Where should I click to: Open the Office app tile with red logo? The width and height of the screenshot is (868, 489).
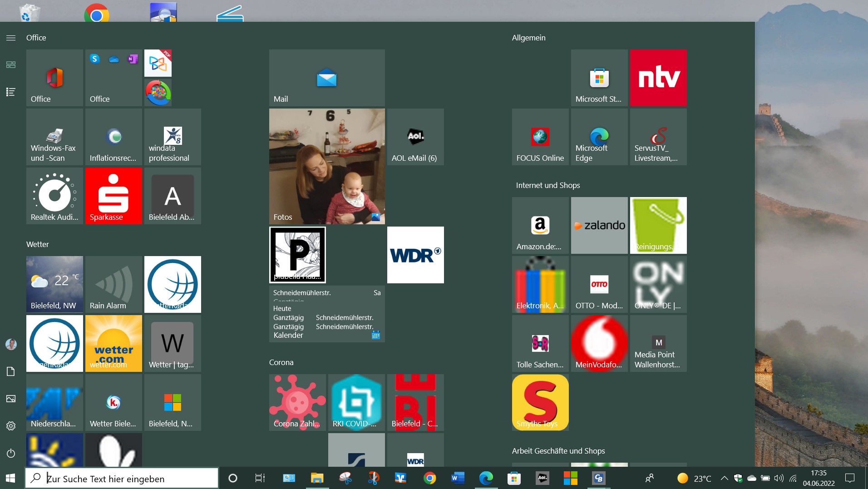(x=54, y=78)
